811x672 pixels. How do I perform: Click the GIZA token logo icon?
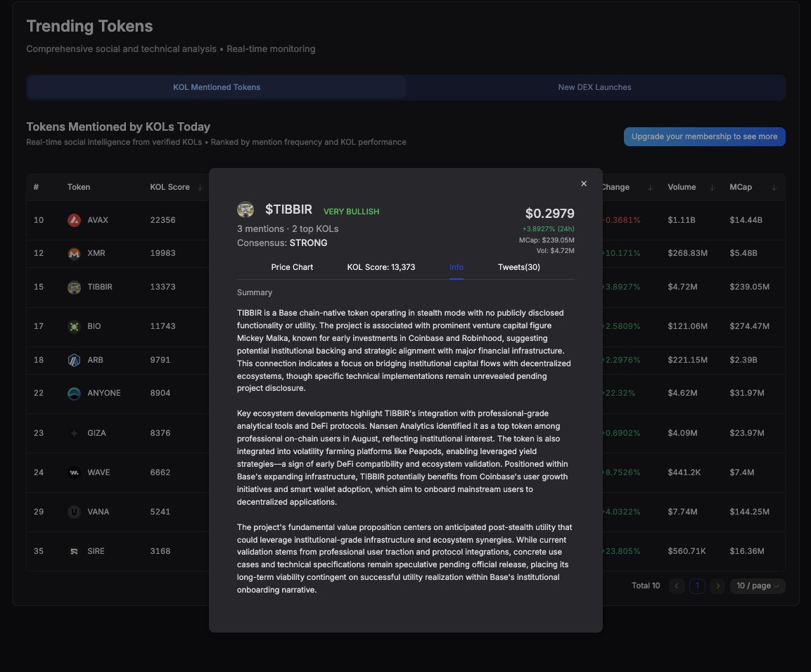pyautogui.click(x=74, y=433)
